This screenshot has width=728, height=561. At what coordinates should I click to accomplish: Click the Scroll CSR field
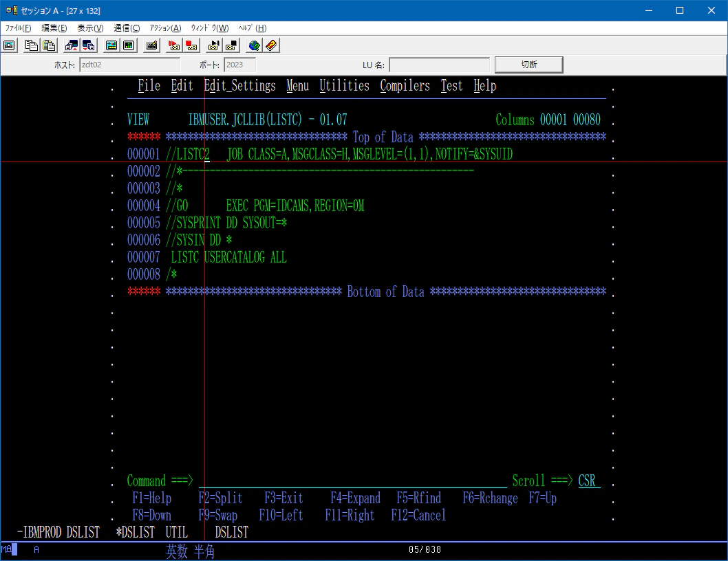(589, 481)
